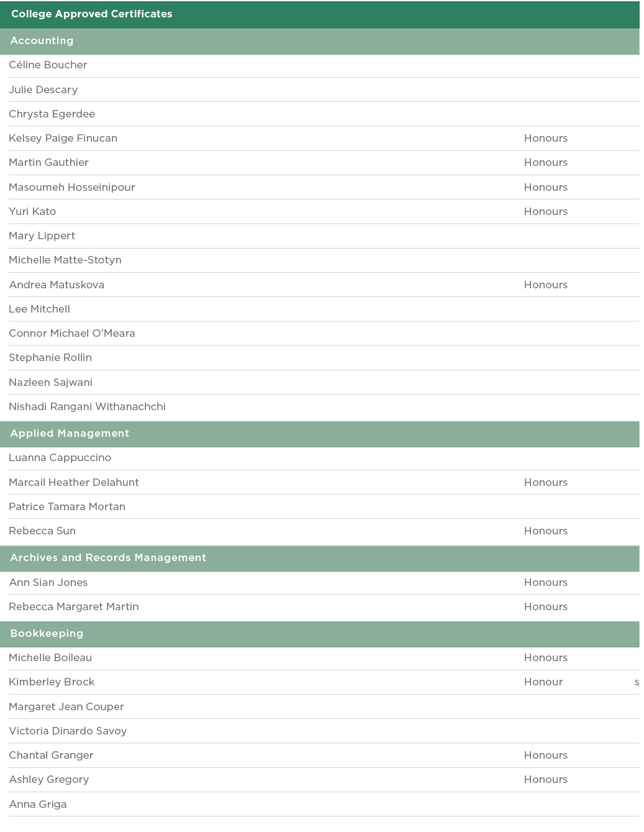Image resolution: width=644 pixels, height=832 pixels.
Task: Click the College Approved Certificates header
Action: [x=92, y=14]
